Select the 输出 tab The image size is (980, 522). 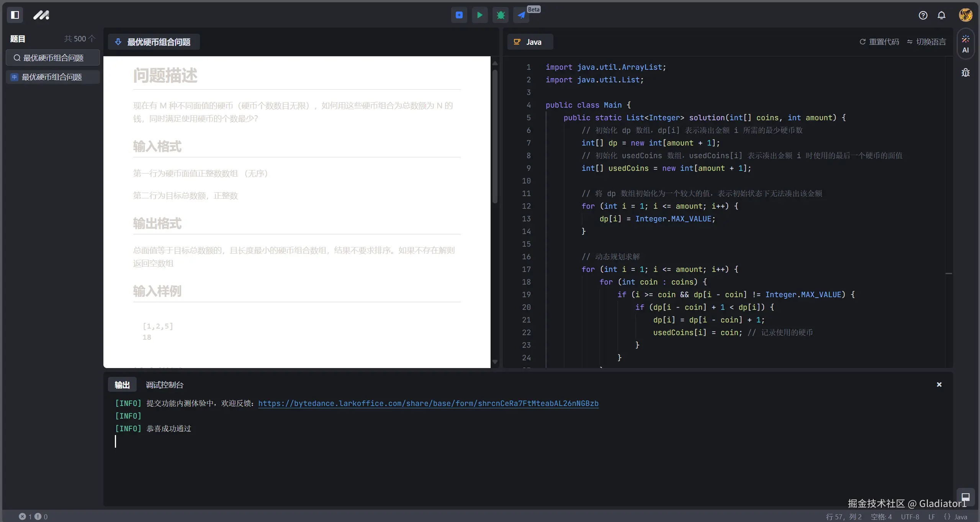pos(122,385)
